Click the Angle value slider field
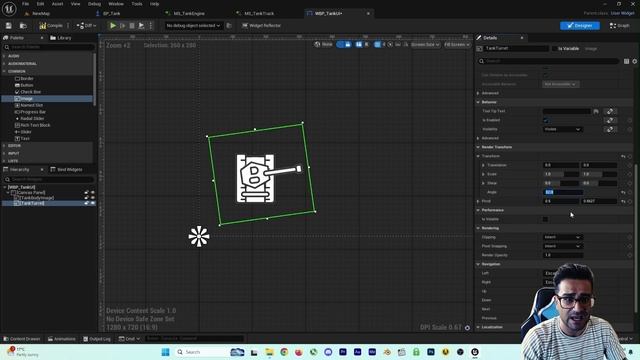This screenshot has width=640, height=360. [x=563, y=192]
